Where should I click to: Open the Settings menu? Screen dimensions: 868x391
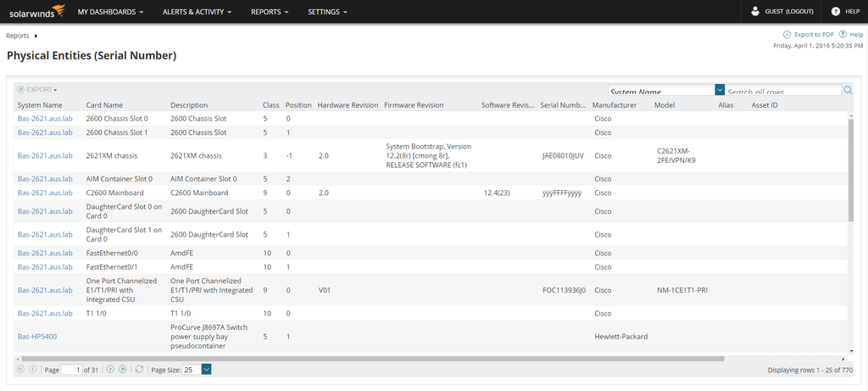coord(328,12)
